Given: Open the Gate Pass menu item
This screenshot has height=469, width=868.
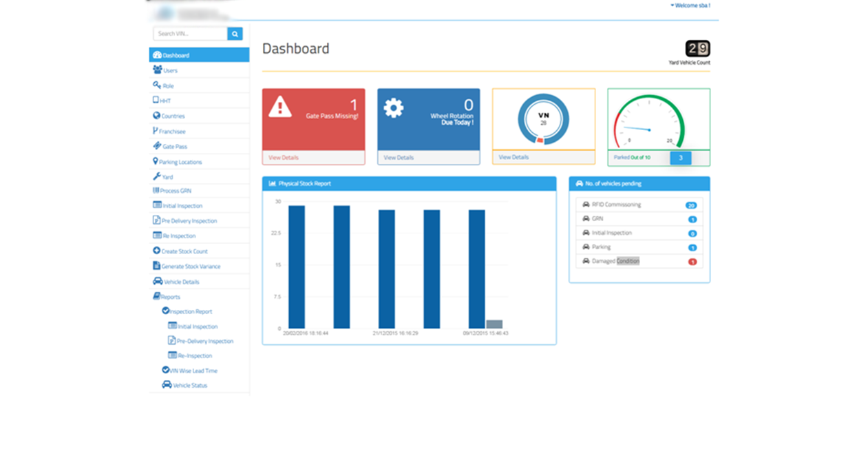Looking at the screenshot, I should tap(174, 147).
